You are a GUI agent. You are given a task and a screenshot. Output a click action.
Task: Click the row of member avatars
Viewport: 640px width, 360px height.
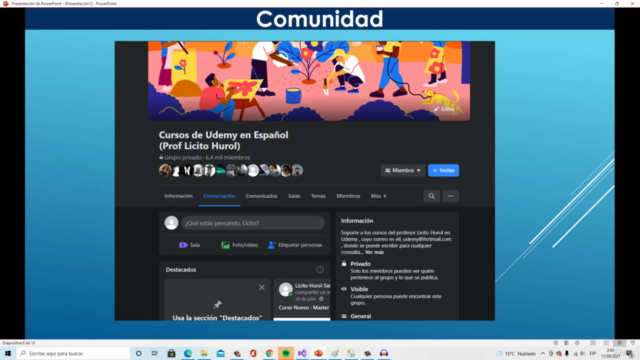231,170
